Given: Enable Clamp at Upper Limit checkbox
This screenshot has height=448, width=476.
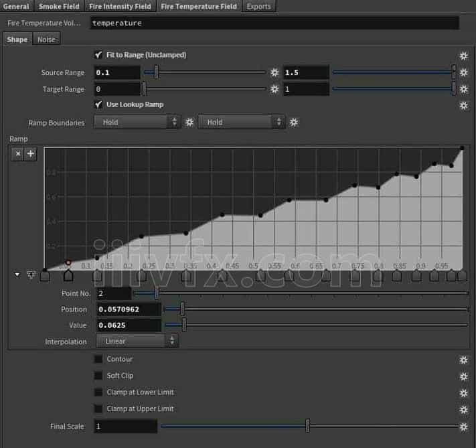Looking at the screenshot, I should 98,408.
